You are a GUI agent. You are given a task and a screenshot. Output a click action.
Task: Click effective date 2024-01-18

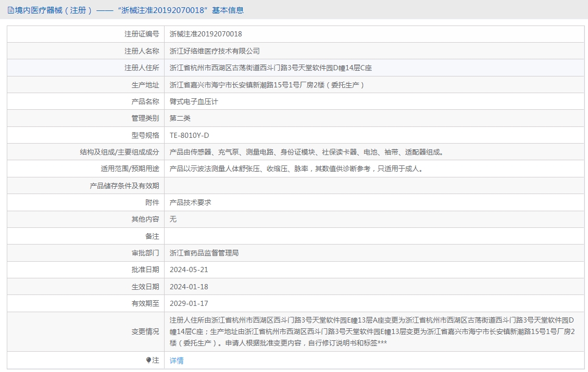pyautogui.click(x=189, y=287)
